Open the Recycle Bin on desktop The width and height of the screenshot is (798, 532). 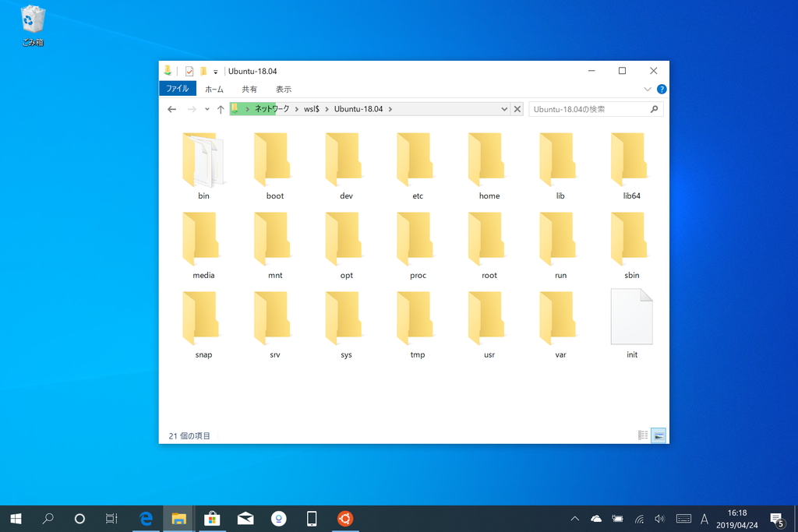pos(33,26)
